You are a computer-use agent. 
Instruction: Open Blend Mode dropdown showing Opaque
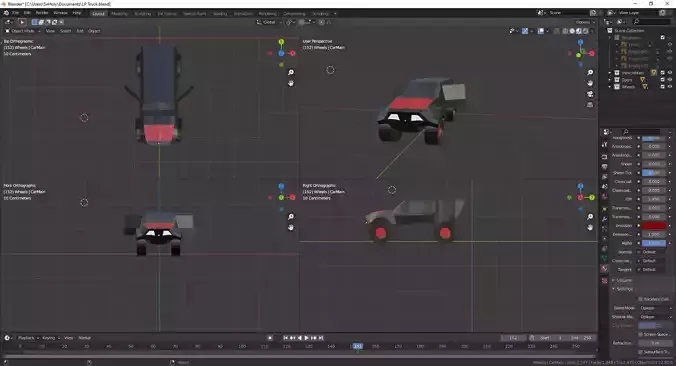(655, 308)
